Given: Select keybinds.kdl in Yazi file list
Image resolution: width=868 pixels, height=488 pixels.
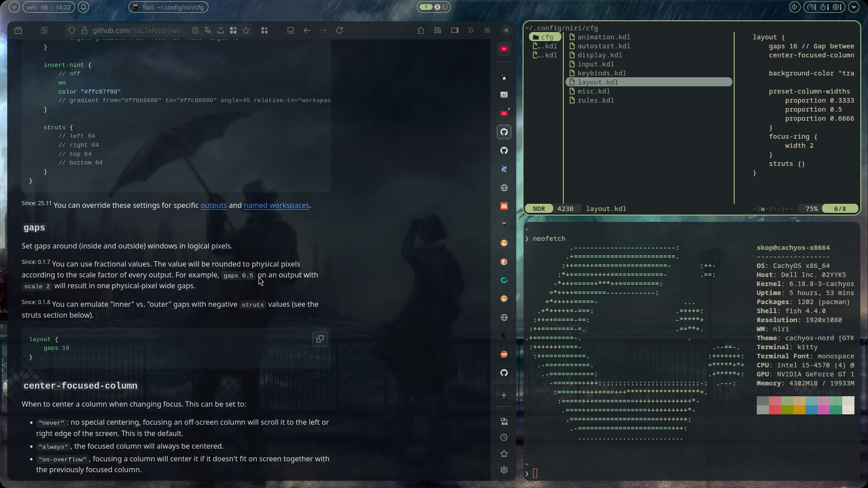Looking at the screenshot, I should coord(601,73).
